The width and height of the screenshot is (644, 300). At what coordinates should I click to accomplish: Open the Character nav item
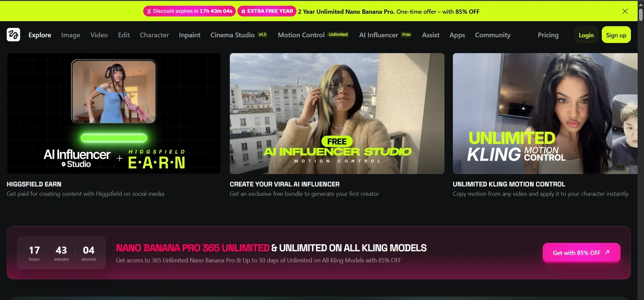[154, 35]
